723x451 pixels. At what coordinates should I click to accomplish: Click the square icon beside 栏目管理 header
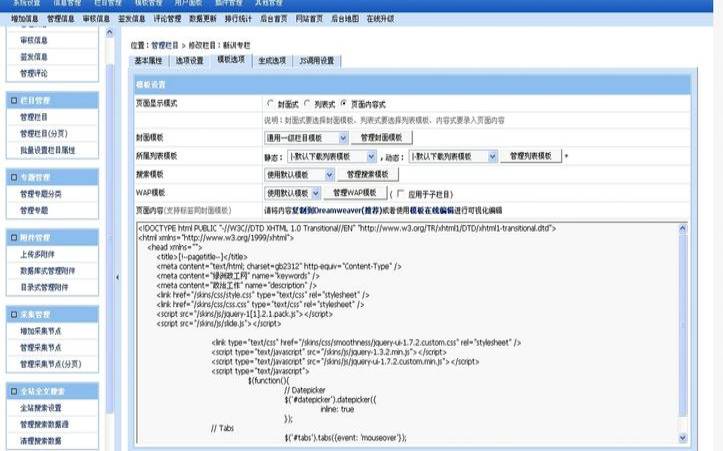pyautogui.click(x=12, y=99)
